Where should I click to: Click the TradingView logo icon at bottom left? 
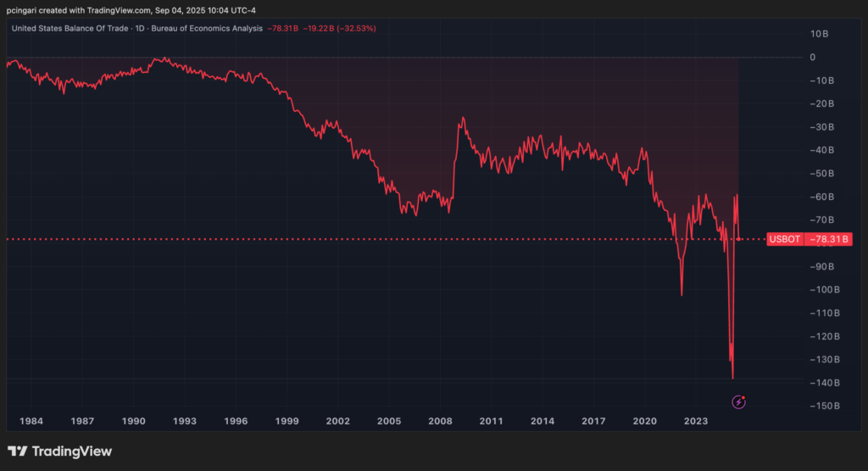coord(17,452)
